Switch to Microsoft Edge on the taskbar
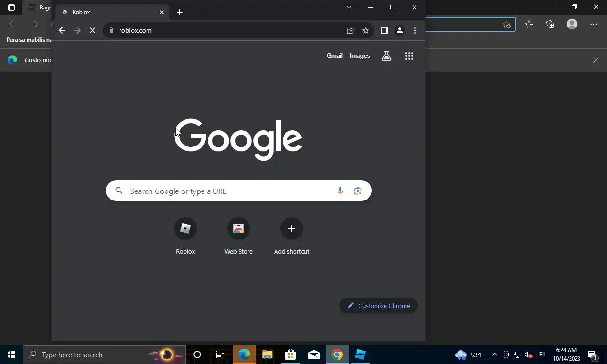 [x=244, y=355]
